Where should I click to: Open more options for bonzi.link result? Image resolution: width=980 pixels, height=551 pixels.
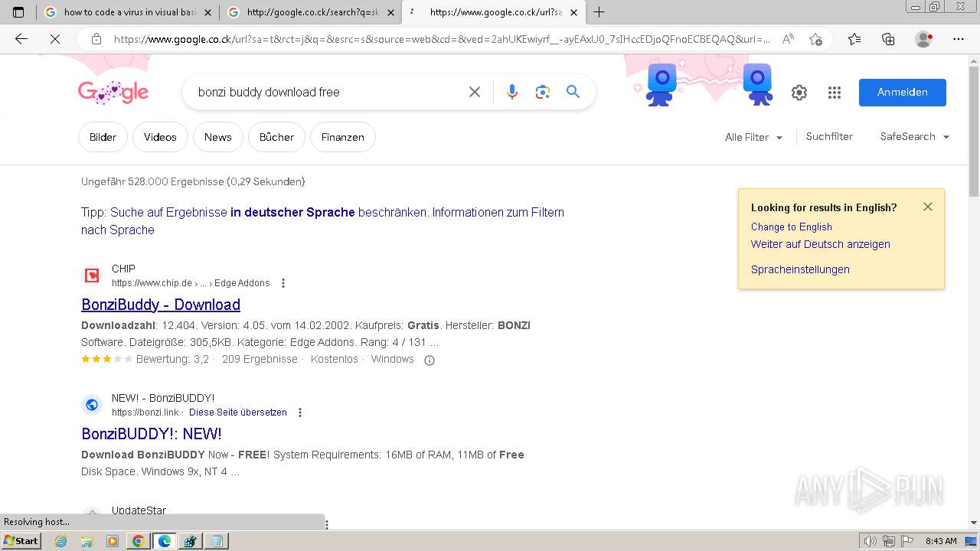300,412
